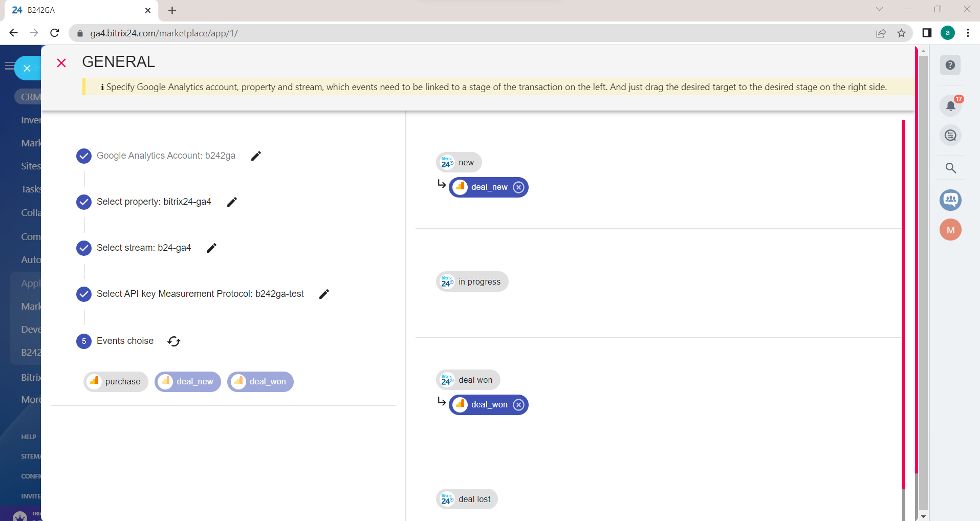Click the in progress stage label
980x521 pixels.
click(472, 282)
